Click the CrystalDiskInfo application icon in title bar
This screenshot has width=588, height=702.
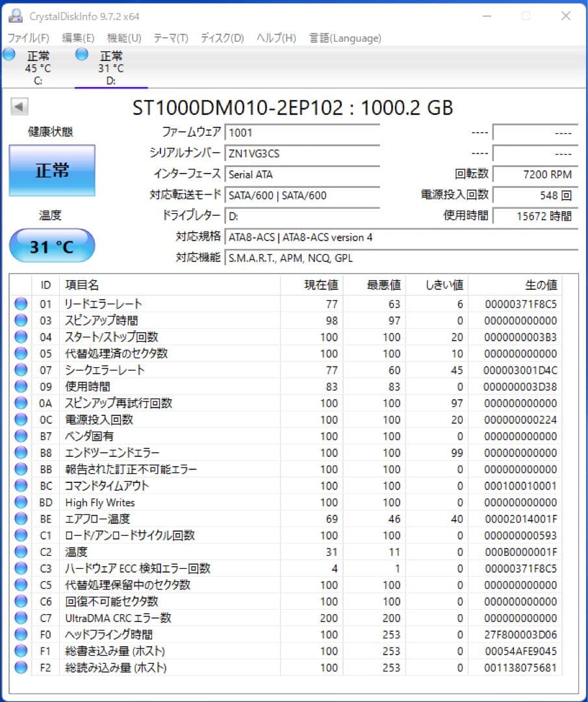[14, 15]
